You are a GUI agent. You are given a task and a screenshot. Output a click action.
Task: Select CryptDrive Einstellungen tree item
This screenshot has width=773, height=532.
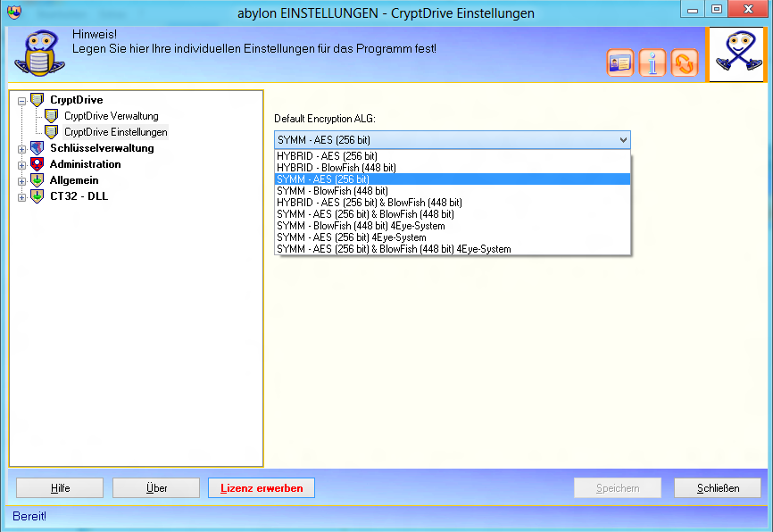point(116,132)
